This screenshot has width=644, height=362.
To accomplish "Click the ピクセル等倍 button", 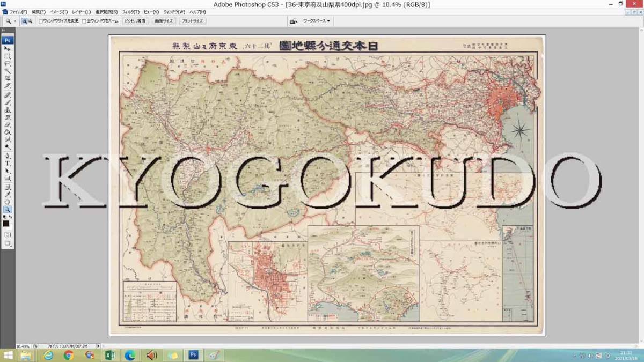I will click(135, 21).
